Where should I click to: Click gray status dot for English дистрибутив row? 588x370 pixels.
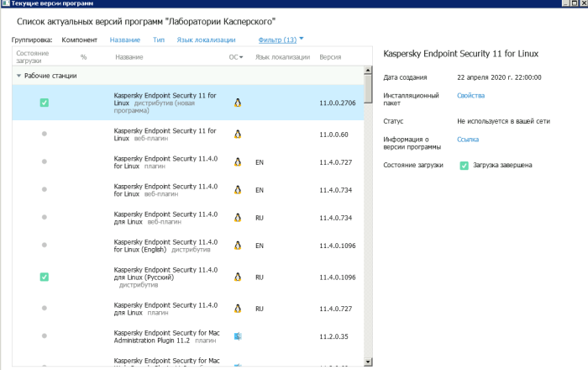pyautogui.click(x=45, y=246)
